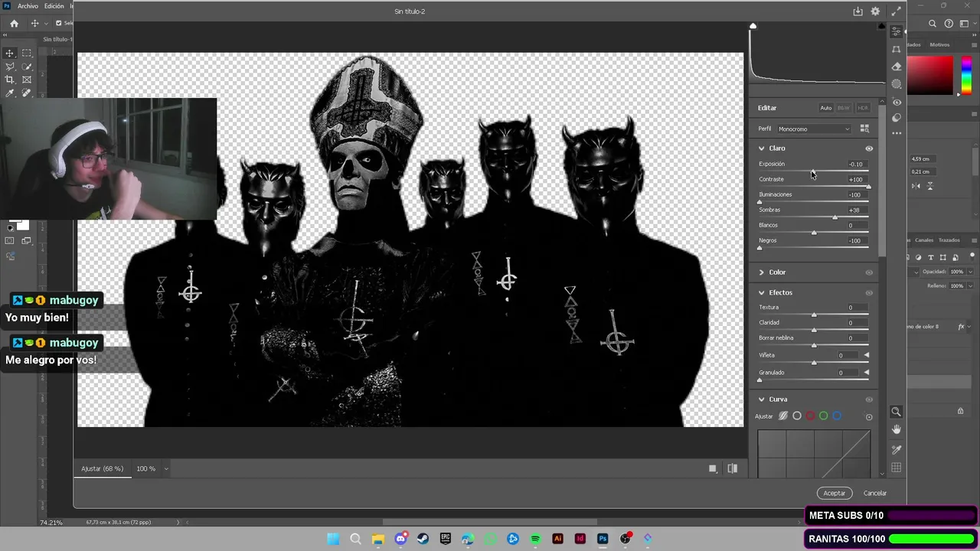Browse profiles with the grid search icon

[x=864, y=129]
